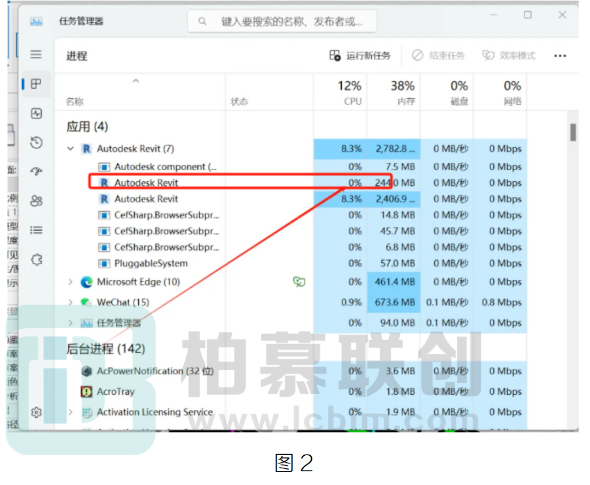Select CefSharp.BrowserSubprocess 6.8 MB row

pos(290,247)
